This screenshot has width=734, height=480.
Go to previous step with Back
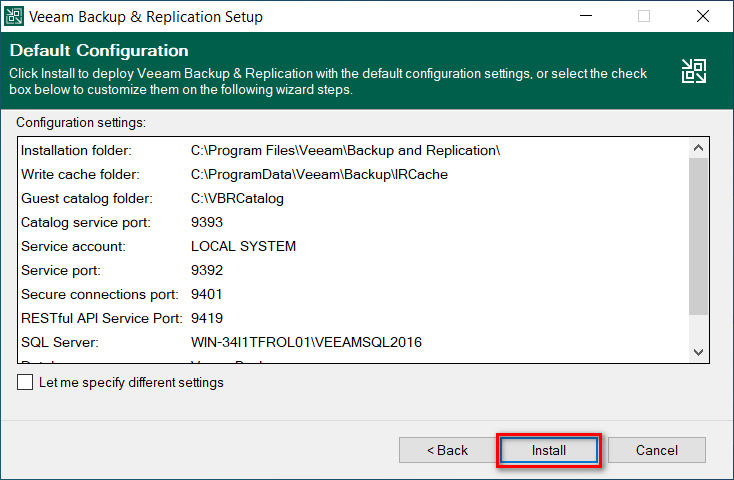pos(448,450)
